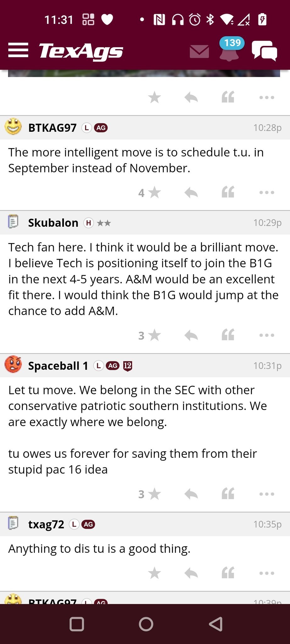Quote txag72's post
The width and height of the screenshot is (290, 644).
pos(228,573)
